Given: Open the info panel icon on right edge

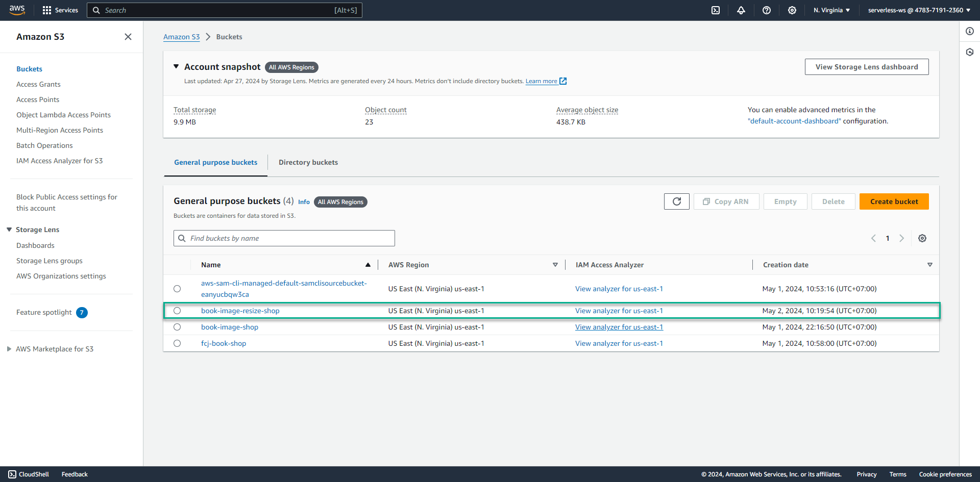Looking at the screenshot, I should [970, 31].
